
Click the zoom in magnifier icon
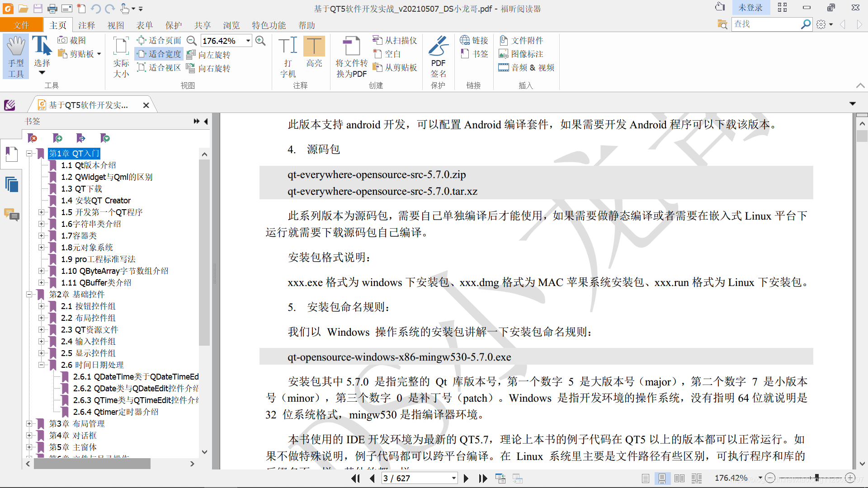(260, 41)
